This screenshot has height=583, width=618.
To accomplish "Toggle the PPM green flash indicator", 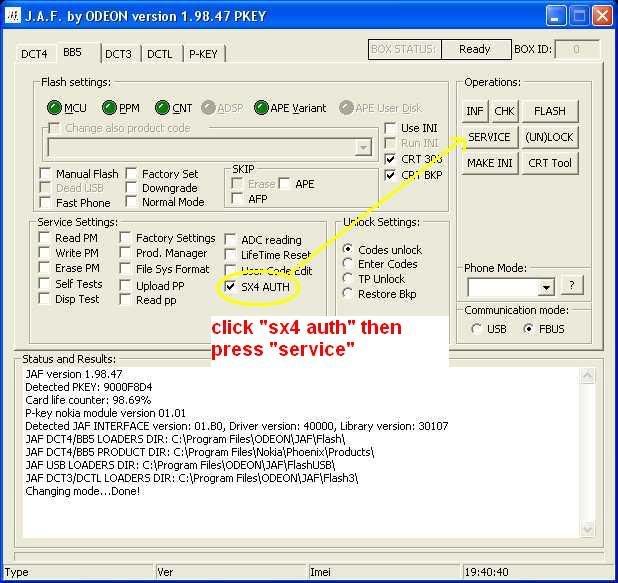I will click(109, 108).
